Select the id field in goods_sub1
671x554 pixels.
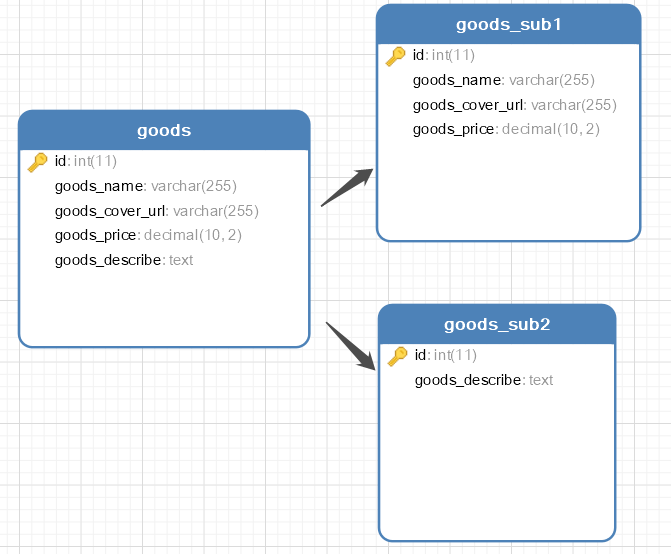(443, 55)
